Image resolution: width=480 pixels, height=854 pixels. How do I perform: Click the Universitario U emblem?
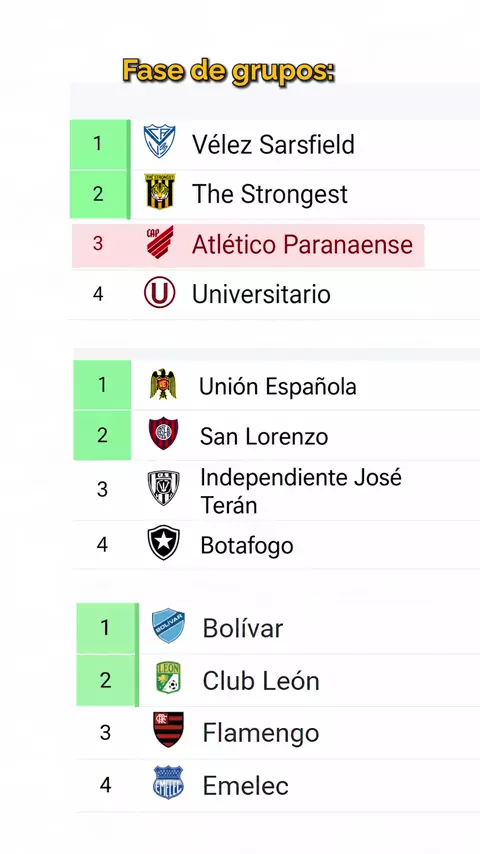pyautogui.click(x=160, y=292)
